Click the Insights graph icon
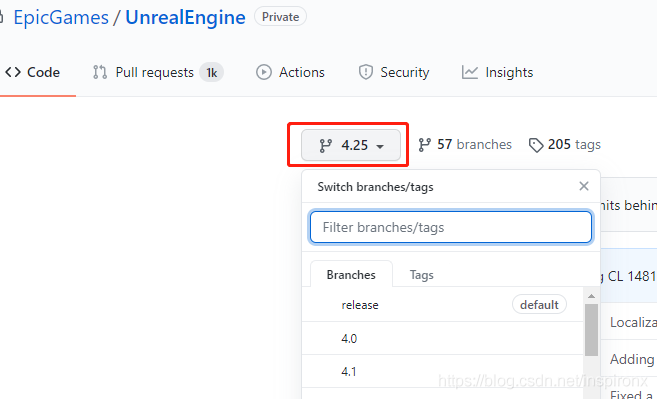Image resolution: width=657 pixels, height=399 pixels. click(x=470, y=73)
